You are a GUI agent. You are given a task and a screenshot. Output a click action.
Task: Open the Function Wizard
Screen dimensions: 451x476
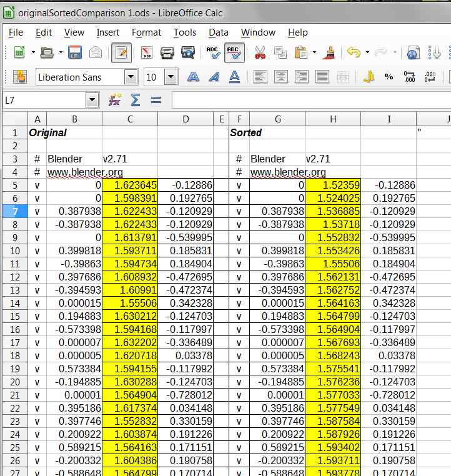[x=114, y=99]
